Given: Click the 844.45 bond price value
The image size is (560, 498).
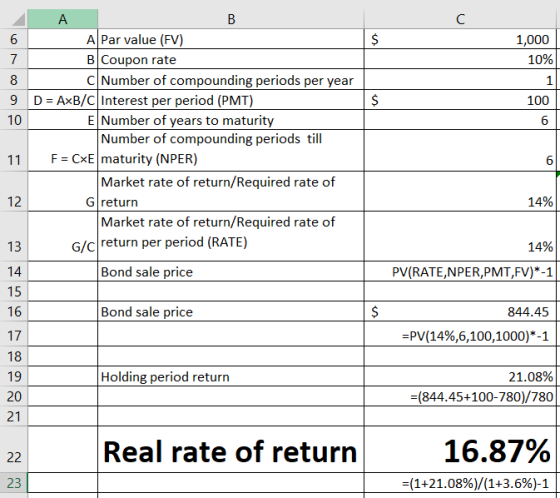Looking at the screenshot, I should [x=460, y=312].
